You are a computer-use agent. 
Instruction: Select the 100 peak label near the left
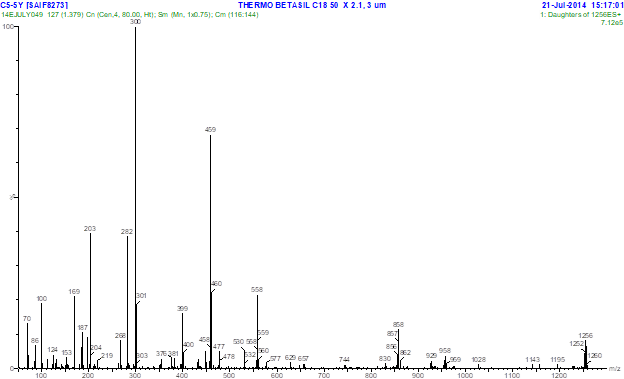[42, 299]
